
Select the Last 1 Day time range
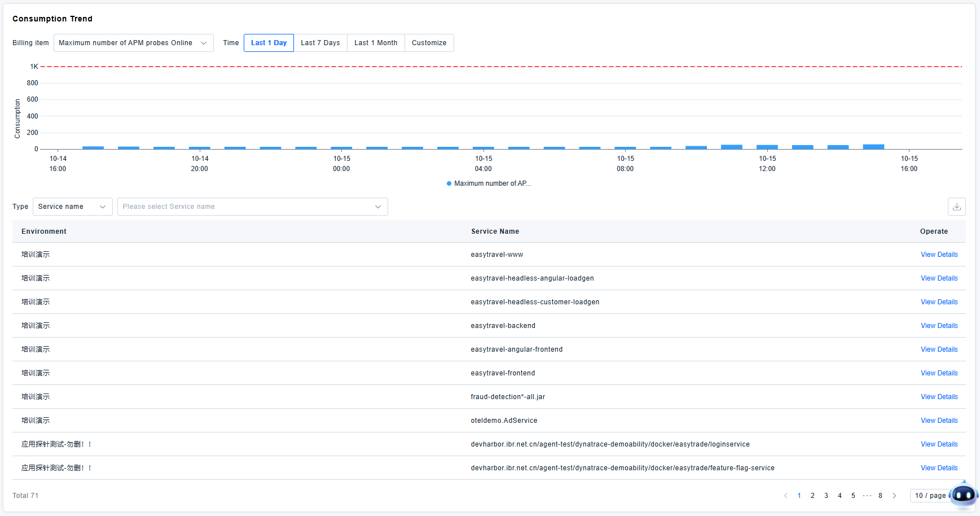point(269,43)
